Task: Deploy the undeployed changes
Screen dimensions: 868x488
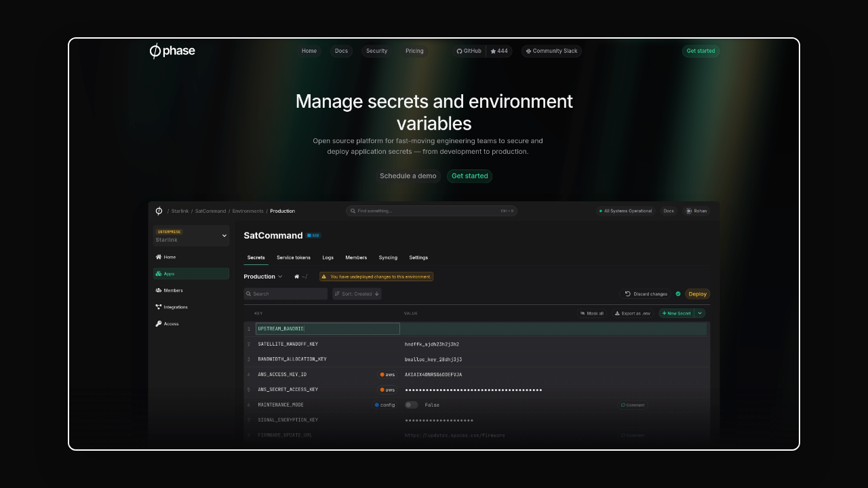Action: coord(697,293)
